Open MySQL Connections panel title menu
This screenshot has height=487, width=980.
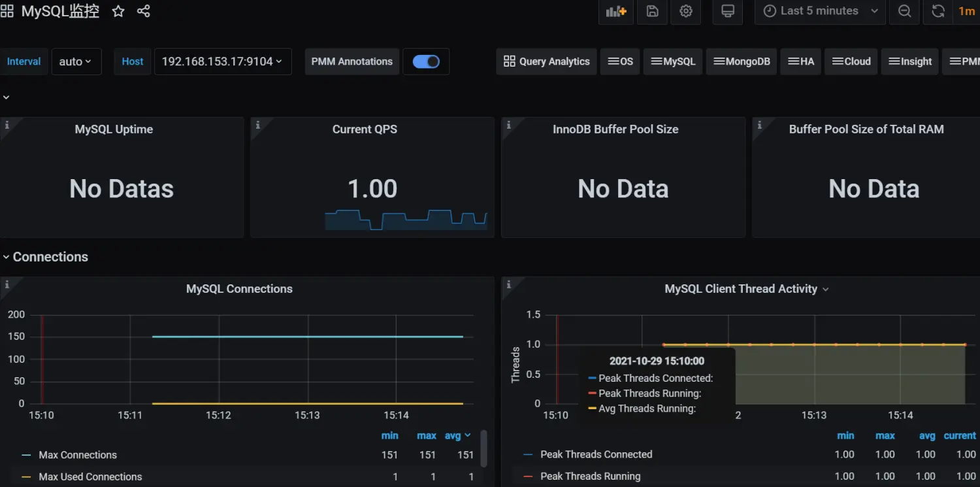point(239,289)
